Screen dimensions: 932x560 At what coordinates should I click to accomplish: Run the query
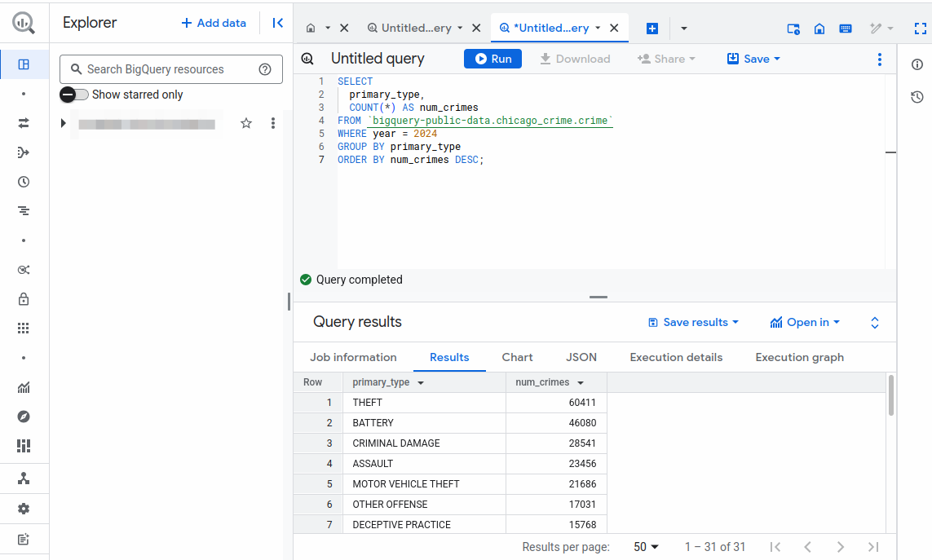coord(493,59)
